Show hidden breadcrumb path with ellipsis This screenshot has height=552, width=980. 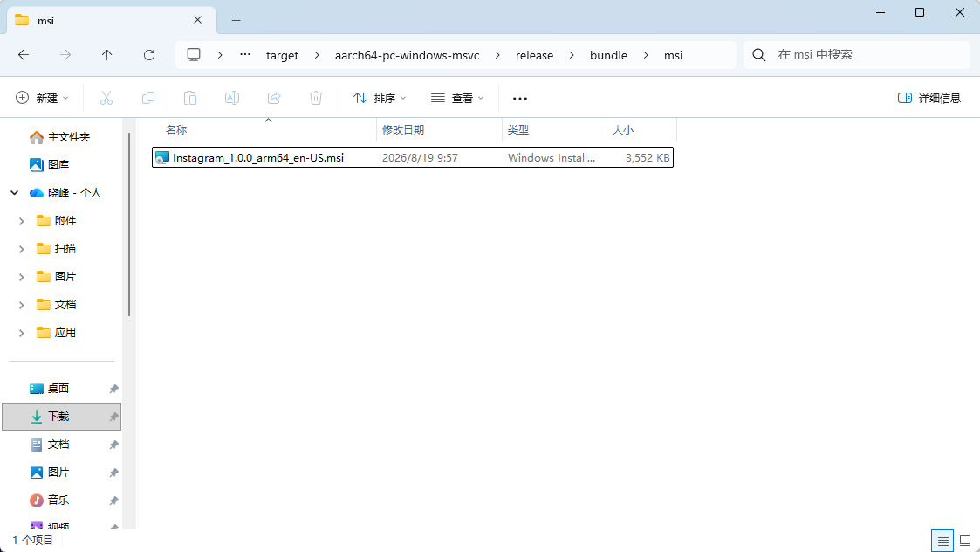[x=245, y=55]
